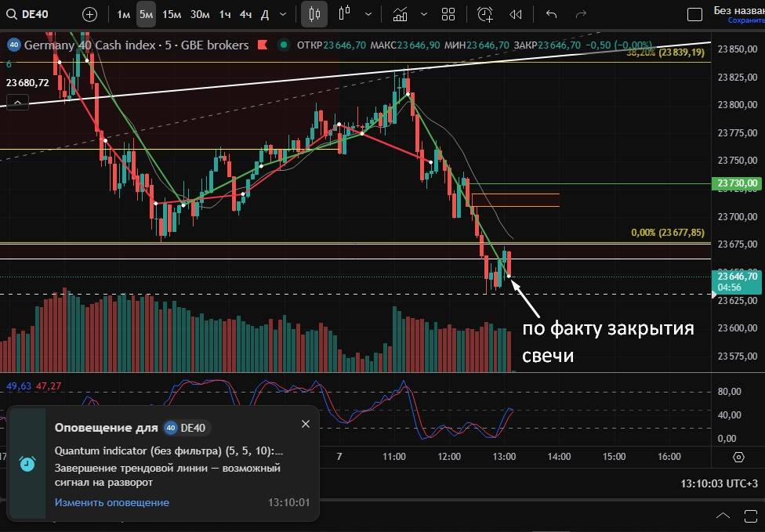The image size is (765, 532).
Task: Expand the chart style dropdown arrow
Action: click(x=369, y=14)
